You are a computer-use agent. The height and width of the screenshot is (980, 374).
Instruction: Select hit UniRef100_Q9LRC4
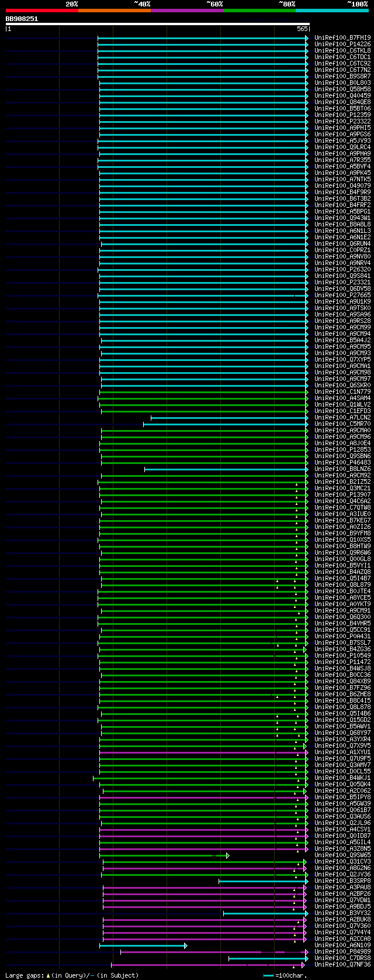pyautogui.click(x=342, y=147)
